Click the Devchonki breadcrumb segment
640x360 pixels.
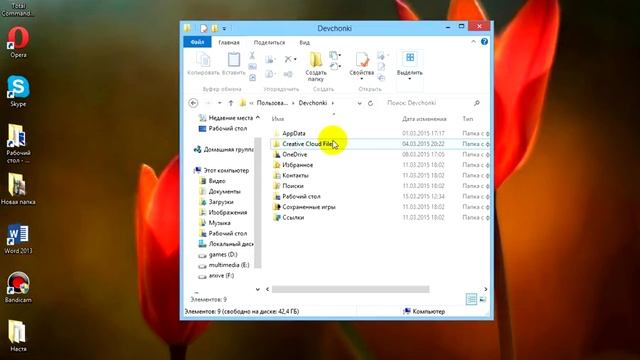pos(313,103)
